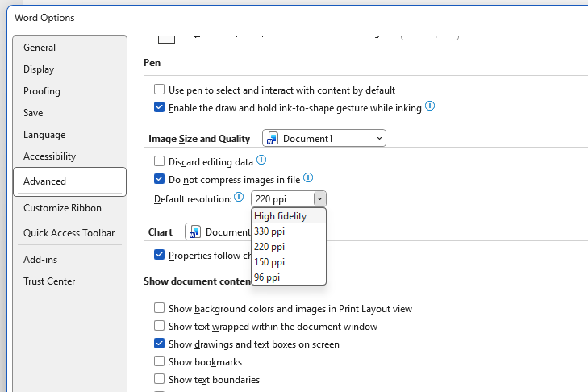Check the Discard editing data box
Image resolution: width=588 pixels, height=392 pixels.
(160, 162)
